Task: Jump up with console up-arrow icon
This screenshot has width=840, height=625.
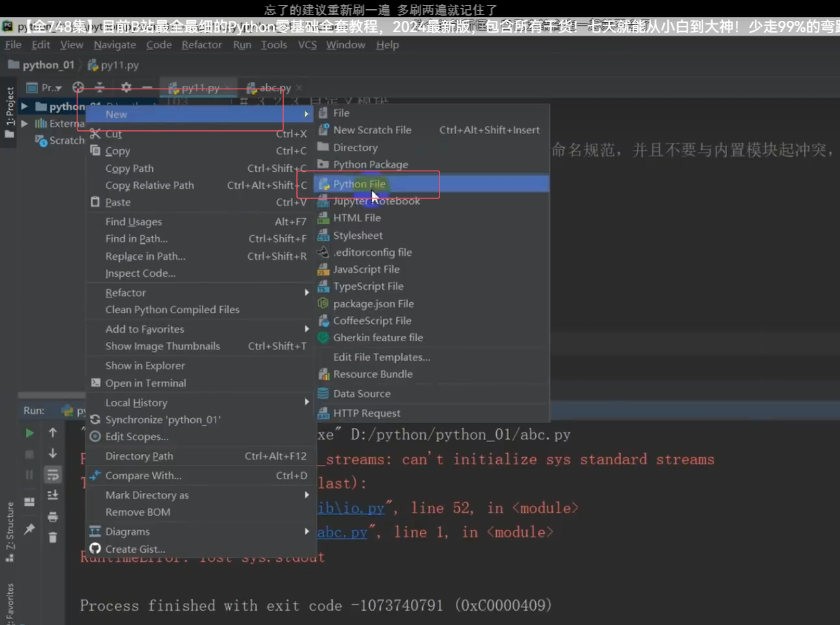Action: [53, 432]
